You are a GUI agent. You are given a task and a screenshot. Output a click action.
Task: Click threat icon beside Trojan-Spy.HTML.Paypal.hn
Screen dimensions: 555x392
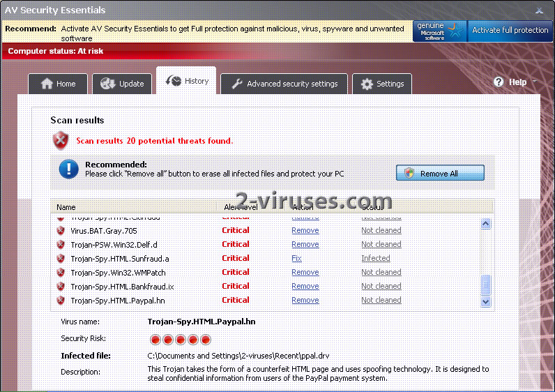[61, 301]
